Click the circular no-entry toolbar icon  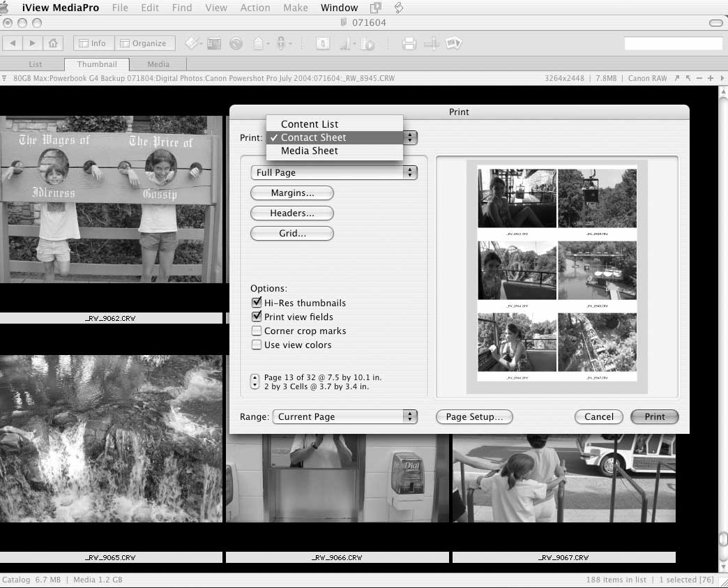(x=236, y=44)
